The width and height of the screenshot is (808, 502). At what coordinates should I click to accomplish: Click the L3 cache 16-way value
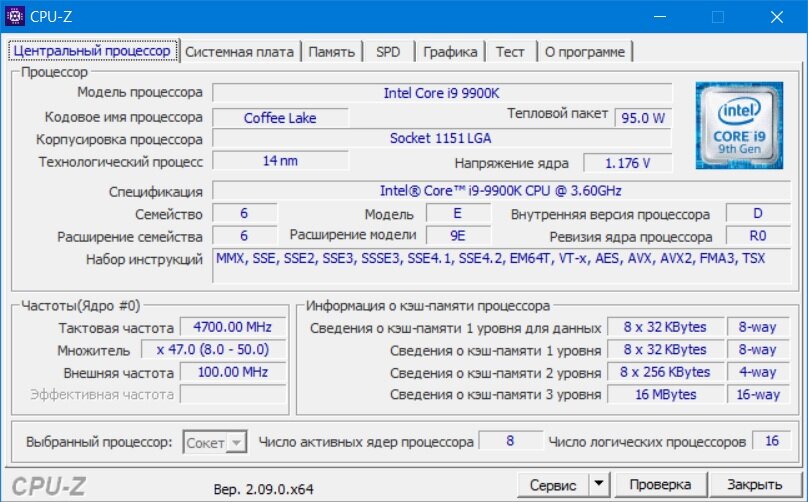tap(758, 394)
